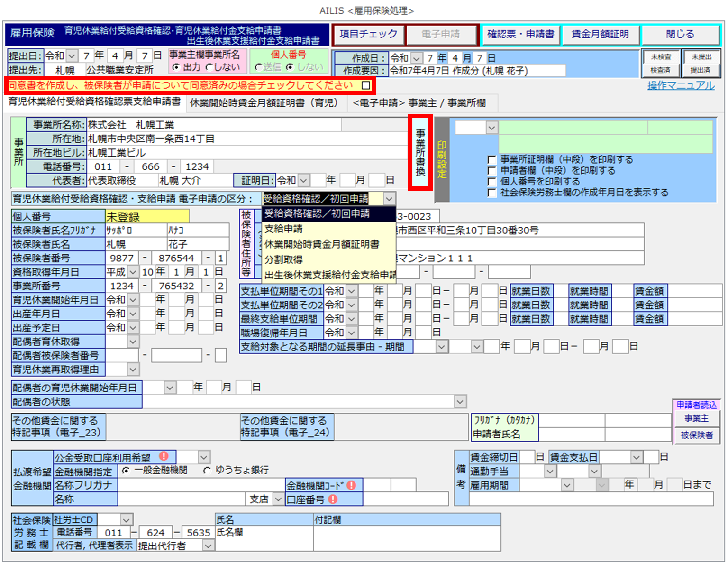Screen dimensions: 728x564
Task: Click the red warning icon beside 公金受取口座利用希望
Action: pos(164,456)
